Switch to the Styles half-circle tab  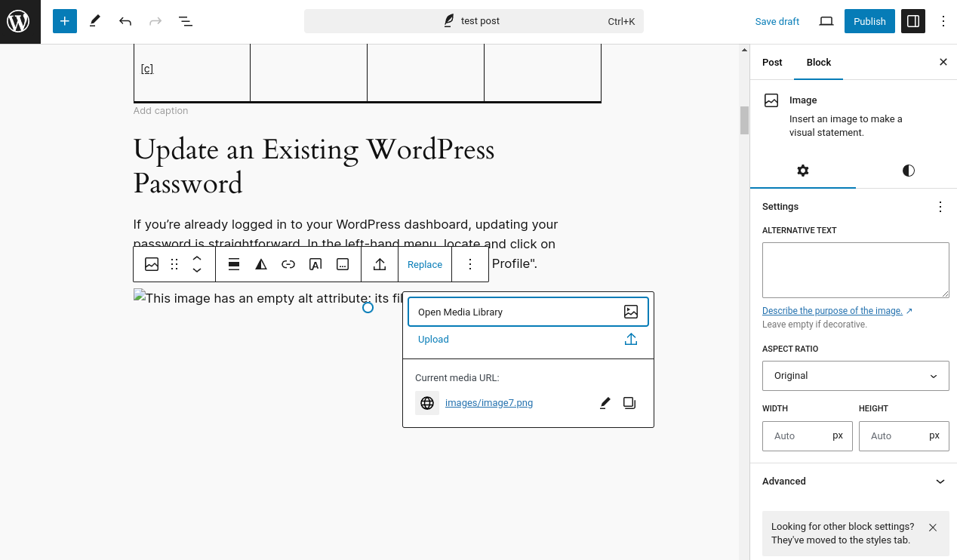(x=909, y=171)
